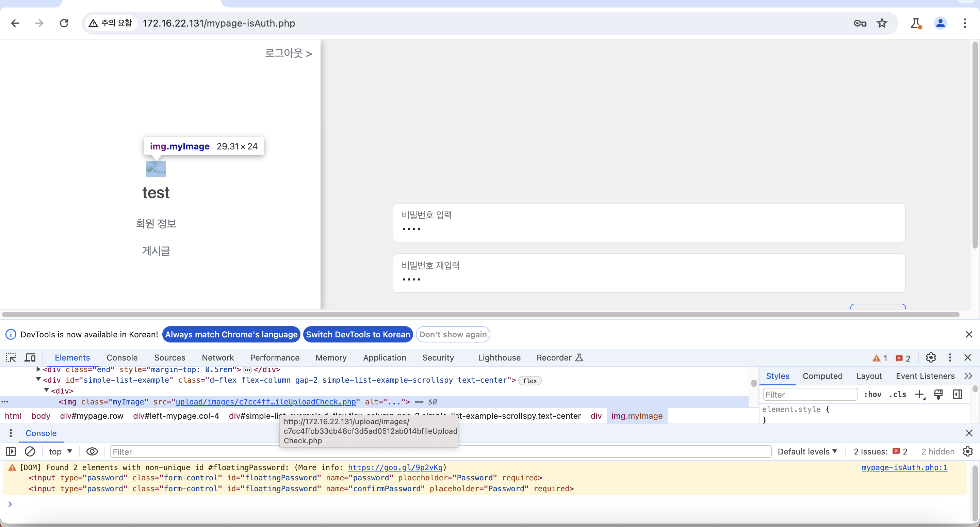Reload the page
This screenshot has height=527, width=980.
[x=64, y=23]
